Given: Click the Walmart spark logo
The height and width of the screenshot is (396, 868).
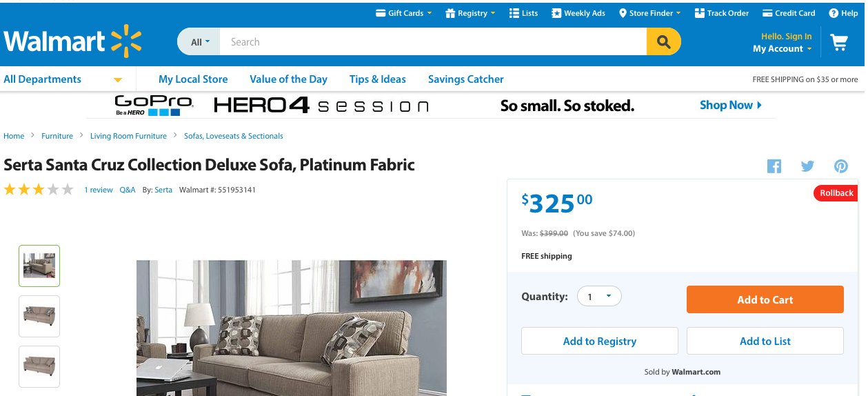Looking at the screenshot, I should (125, 41).
